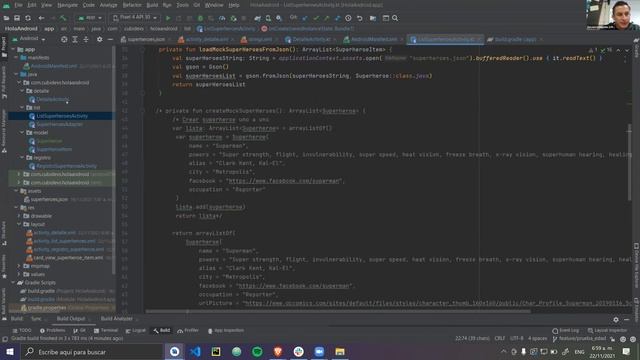Image resolution: width=640 pixels, height=360 pixels.
Task: Collapse the Gradle Scripts node
Action: tap(13, 282)
